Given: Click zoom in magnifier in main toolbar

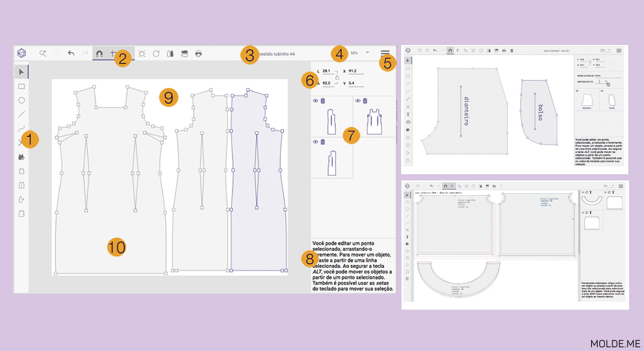Looking at the screenshot, I should click(43, 53).
